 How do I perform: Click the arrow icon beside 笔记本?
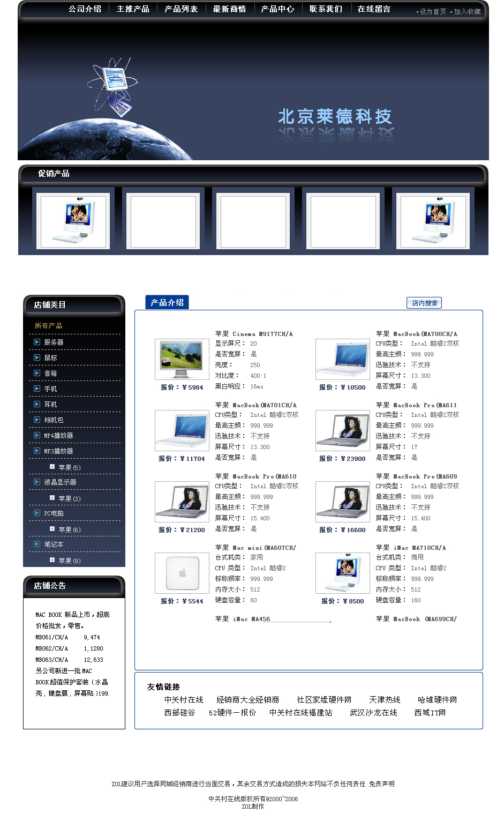pos(37,544)
